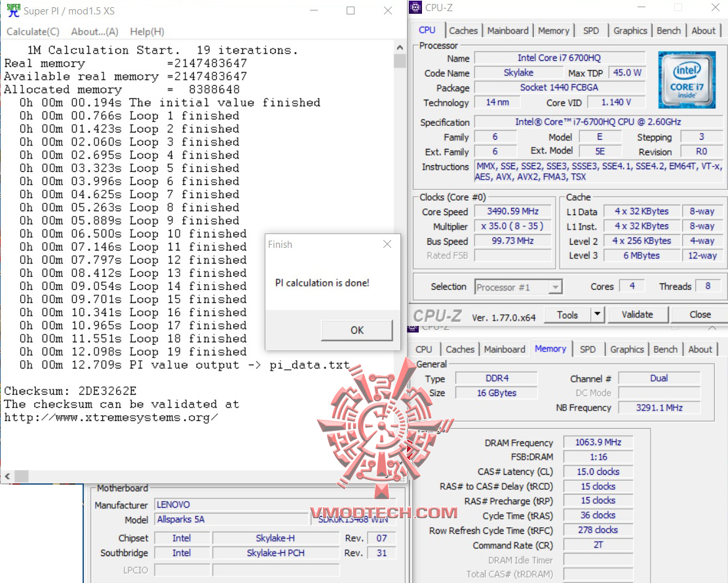The height and width of the screenshot is (583, 728).
Task: Click the Max TDP value 45.0 W
Action: point(627,73)
